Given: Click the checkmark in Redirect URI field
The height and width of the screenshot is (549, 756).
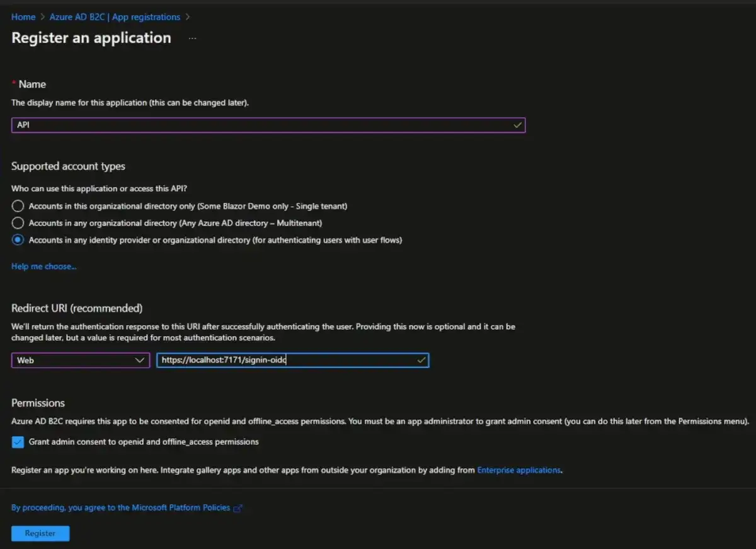Looking at the screenshot, I should click(x=421, y=360).
